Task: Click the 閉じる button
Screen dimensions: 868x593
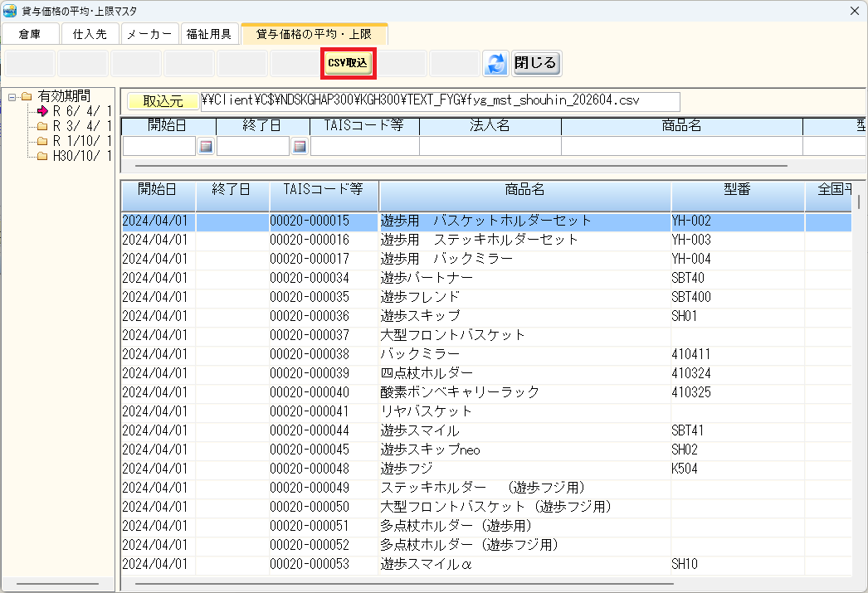Action: pyautogui.click(x=535, y=63)
